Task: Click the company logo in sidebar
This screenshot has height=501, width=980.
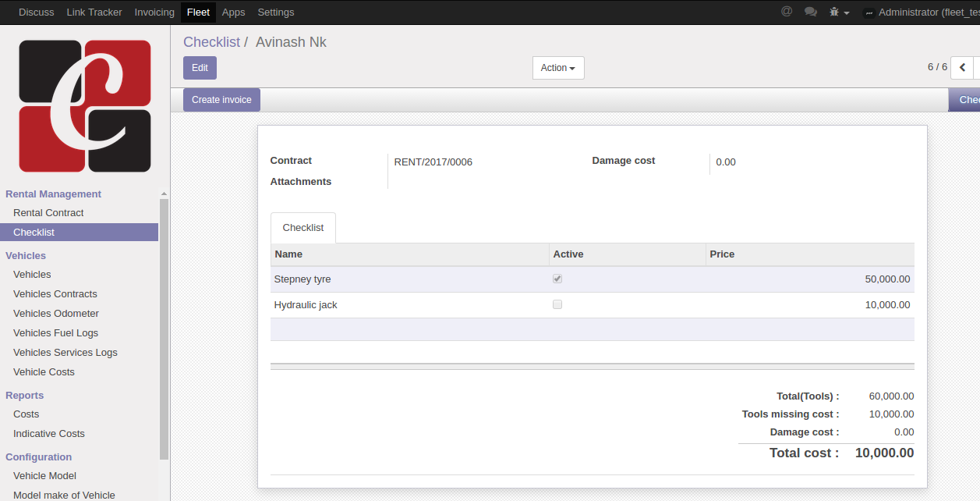Action: [x=85, y=106]
